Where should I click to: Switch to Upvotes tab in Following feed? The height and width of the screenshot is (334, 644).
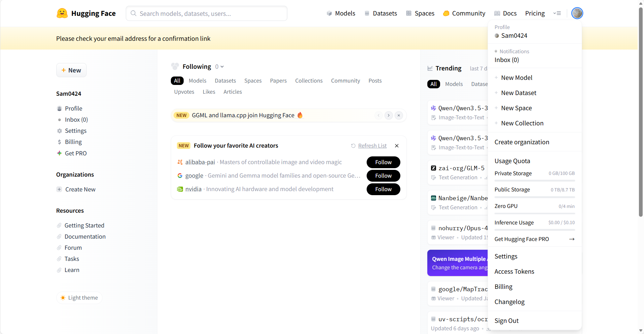click(184, 92)
